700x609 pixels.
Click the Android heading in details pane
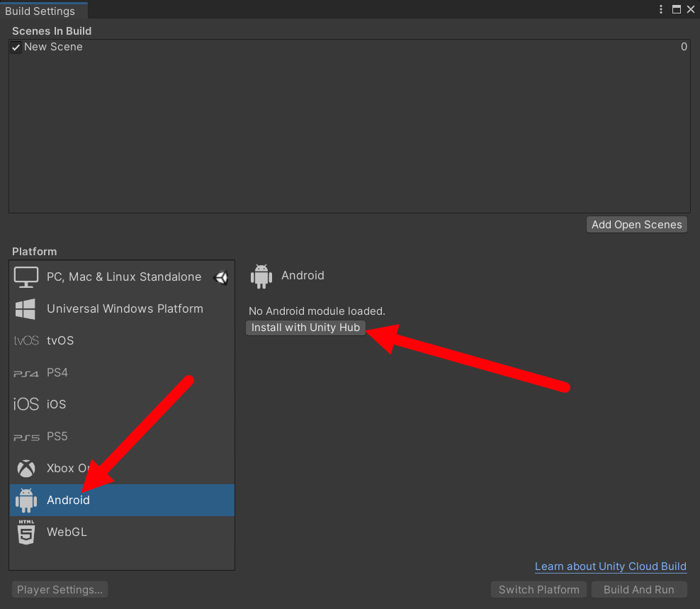303,276
